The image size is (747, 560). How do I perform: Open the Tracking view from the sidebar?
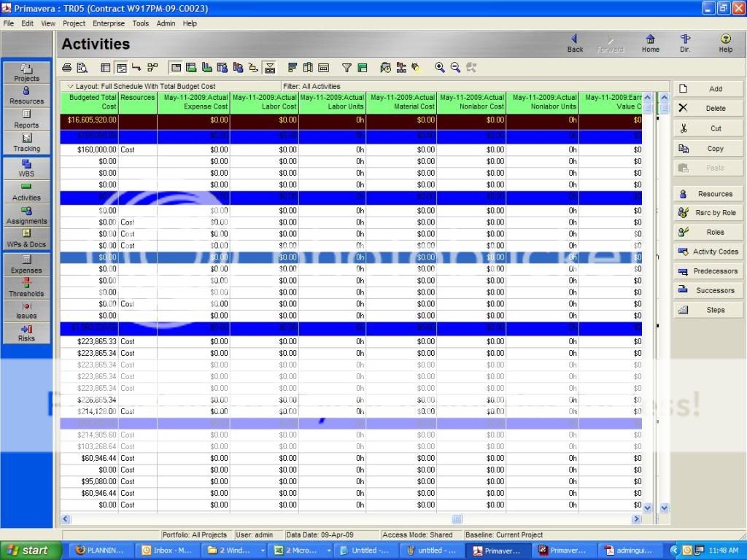(26, 143)
